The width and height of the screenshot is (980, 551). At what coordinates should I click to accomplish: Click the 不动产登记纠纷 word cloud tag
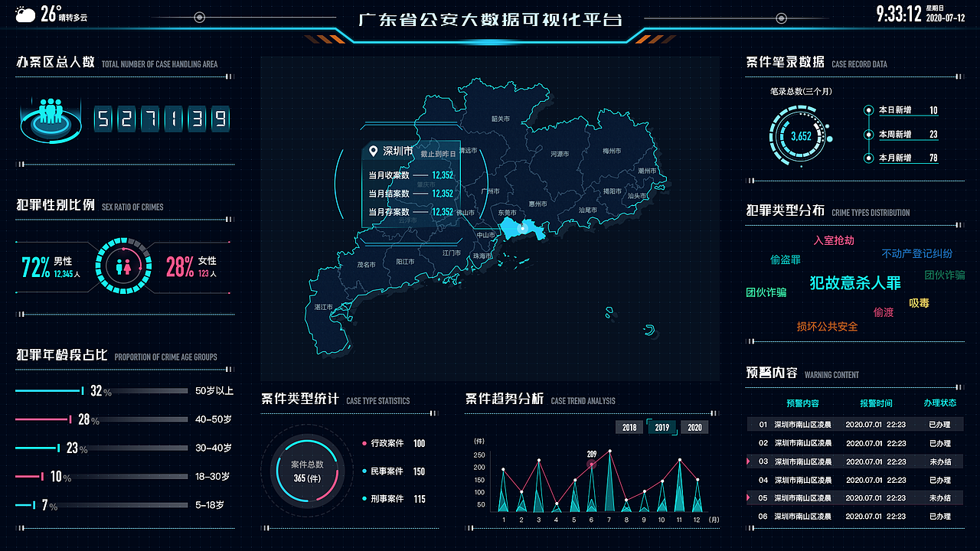[917, 253]
